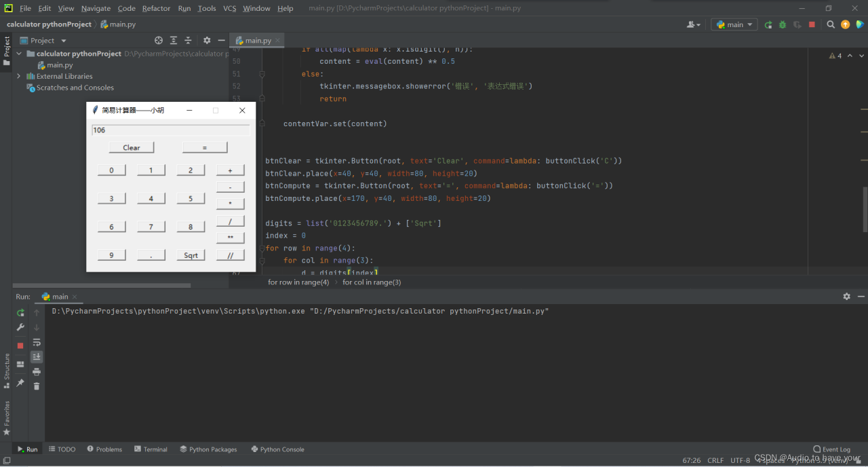The height and width of the screenshot is (467, 868).
Task: Close the 'main' Run tab
Action: pyautogui.click(x=75, y=297)
